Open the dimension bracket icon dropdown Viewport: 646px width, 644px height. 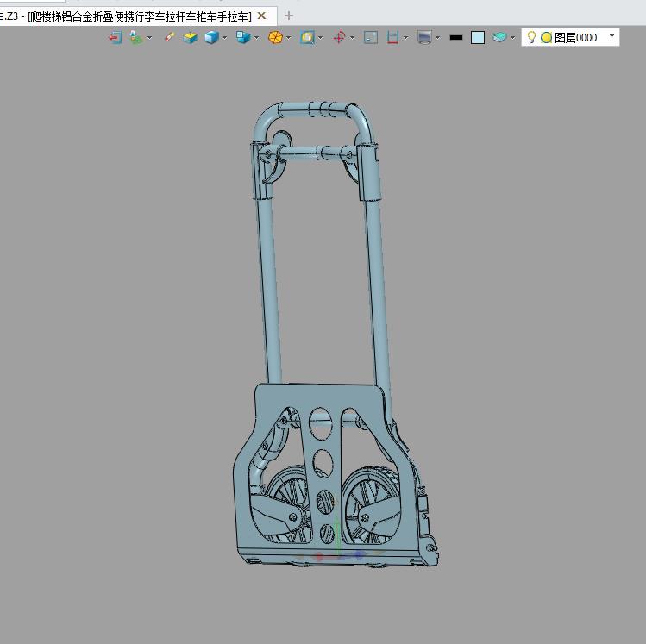(406, 38)
